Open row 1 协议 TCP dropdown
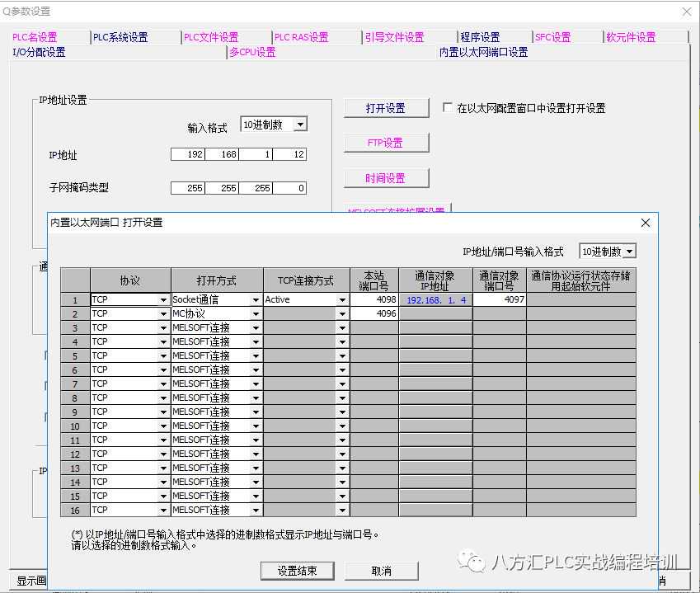Image resolution: width=700 pixels, height=593 pixels. click(x=163, y=300)
